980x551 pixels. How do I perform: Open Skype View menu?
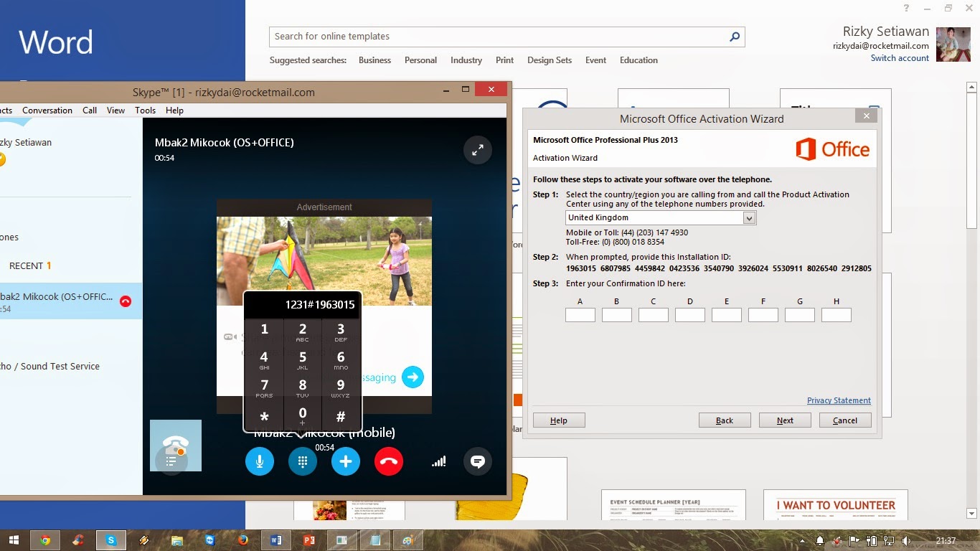pyautogui.click(x=116, y=110)
